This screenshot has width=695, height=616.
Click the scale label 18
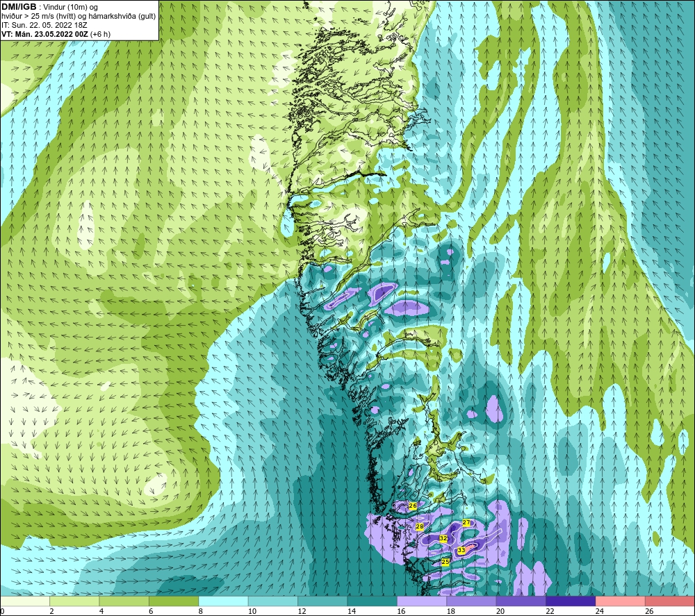tap(451, 612)
